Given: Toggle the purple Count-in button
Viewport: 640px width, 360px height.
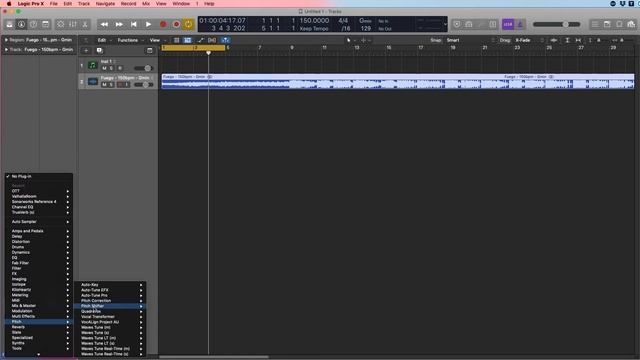Looking at the screenshot, I should coord(508,24).
